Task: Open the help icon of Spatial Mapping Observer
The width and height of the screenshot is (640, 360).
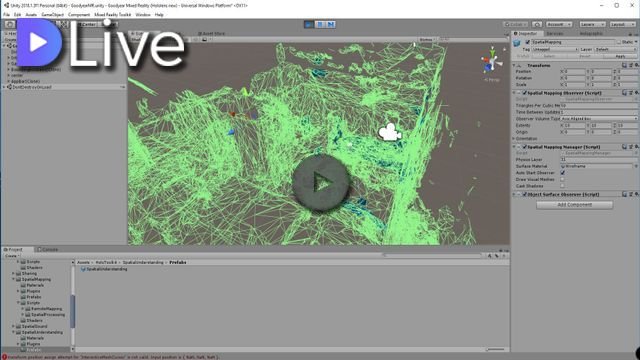Action: [x=624, y=93]
